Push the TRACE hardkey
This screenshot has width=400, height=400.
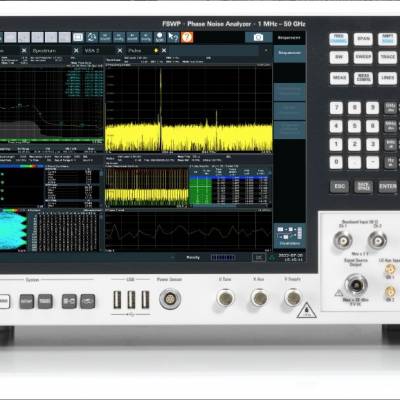click(387, 57)
